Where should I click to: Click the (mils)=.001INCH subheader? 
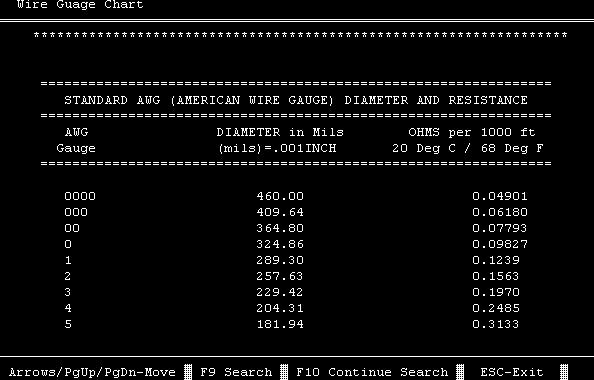[277, 148]
